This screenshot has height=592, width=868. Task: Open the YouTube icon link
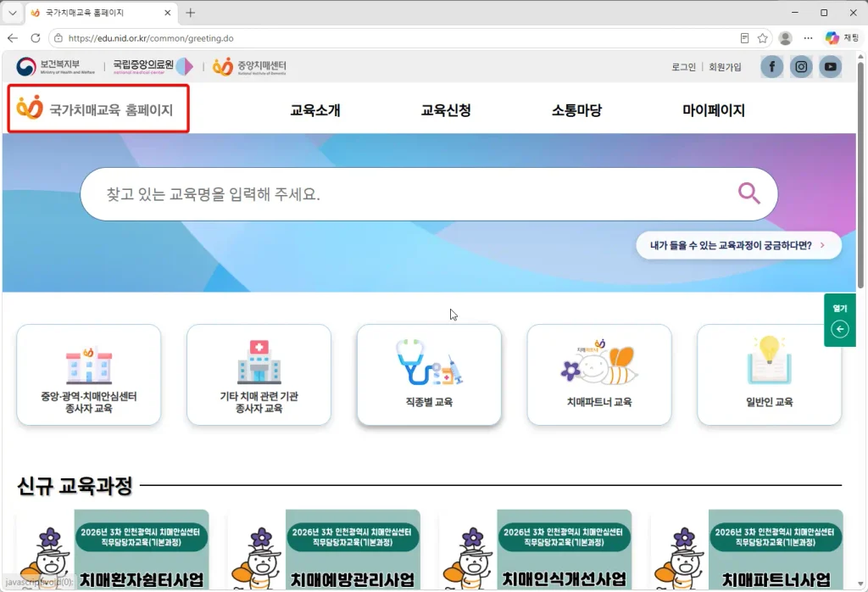[x=831, y=67]
